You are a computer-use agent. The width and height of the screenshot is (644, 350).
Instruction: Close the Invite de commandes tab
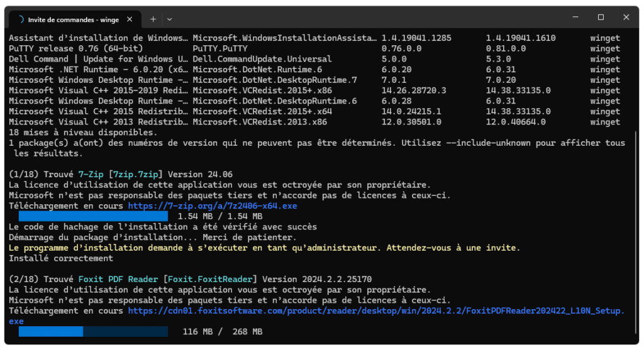click(130, 19)
